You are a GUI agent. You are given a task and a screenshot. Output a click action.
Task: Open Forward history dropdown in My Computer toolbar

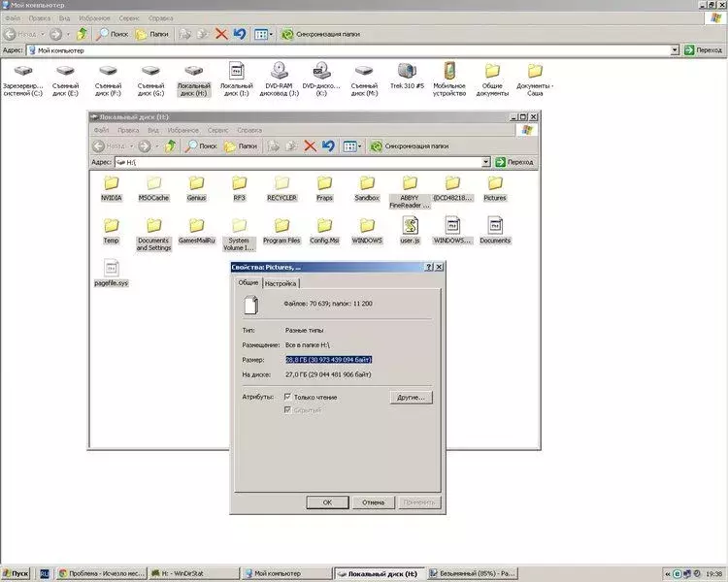pos(68,34)
